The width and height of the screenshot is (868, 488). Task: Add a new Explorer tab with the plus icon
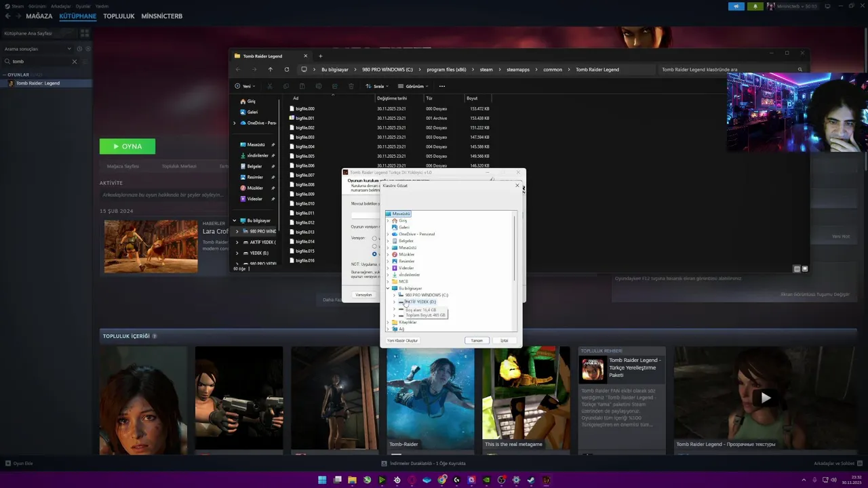click(x=321, y=56)
